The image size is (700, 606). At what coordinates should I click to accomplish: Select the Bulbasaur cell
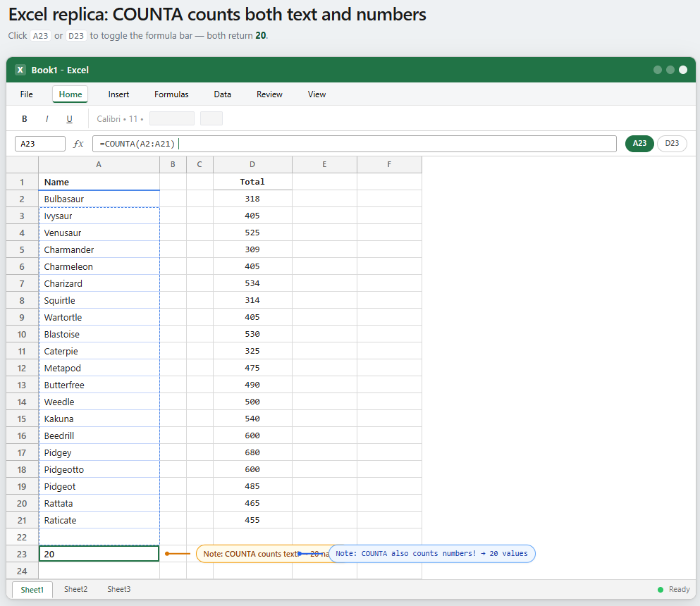point(99,199)
